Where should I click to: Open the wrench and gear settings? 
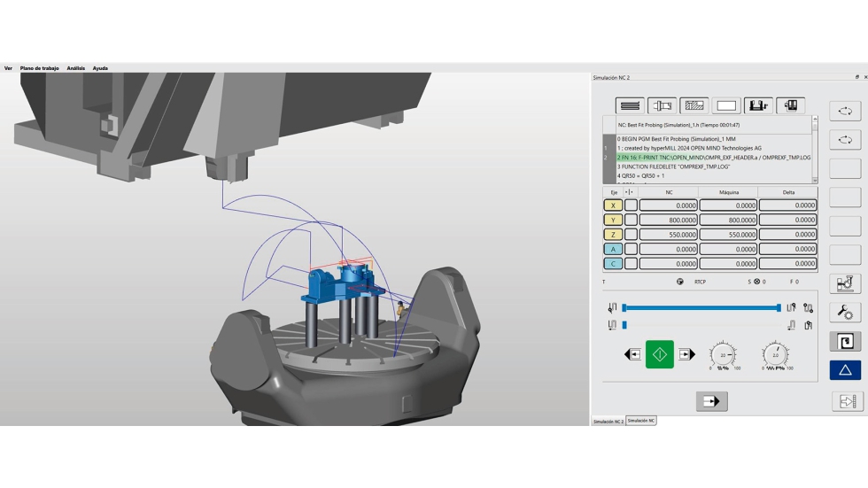click(845, 312)
